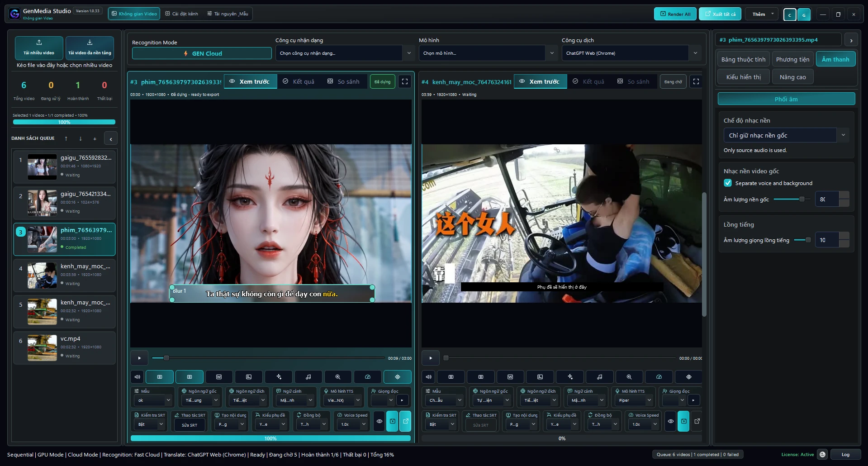Open the W watermark tool in #3 phim panel
Image resolution: width=868 pixels, height=466 pixels.
click(219, 376)
